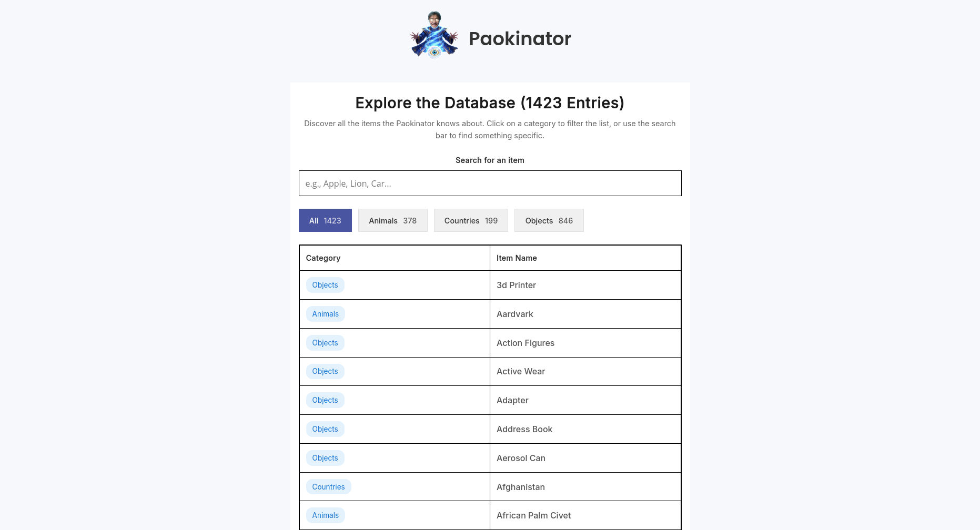The height and width of the screenshot is (530, 980).
Task: Select the Active Wear row
Action: (x=521, y=371)
